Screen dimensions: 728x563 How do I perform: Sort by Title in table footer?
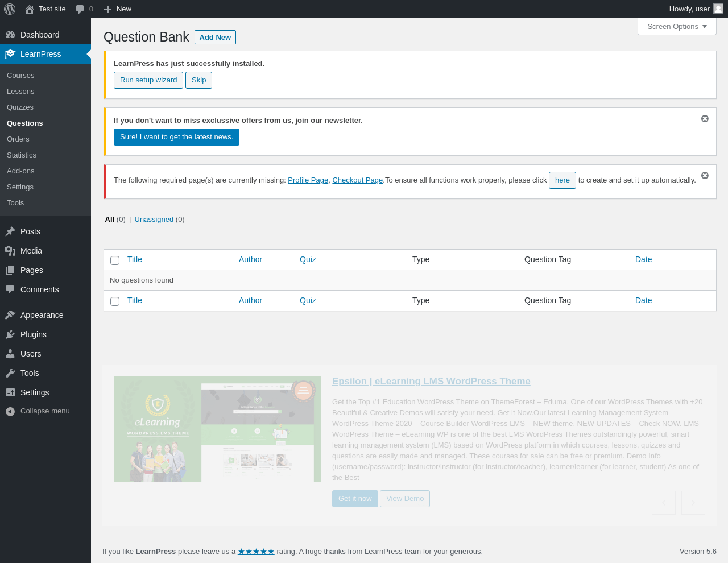pos(135,300)
